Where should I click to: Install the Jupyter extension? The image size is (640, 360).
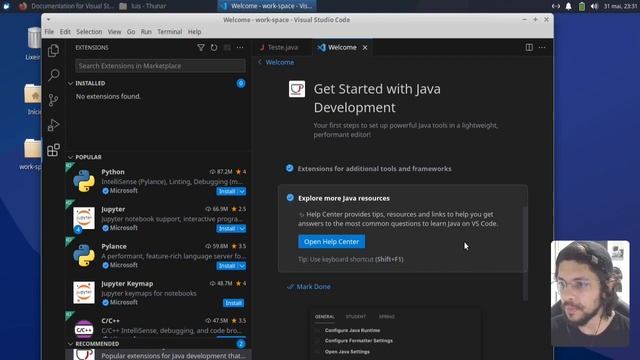click(227, 229)
